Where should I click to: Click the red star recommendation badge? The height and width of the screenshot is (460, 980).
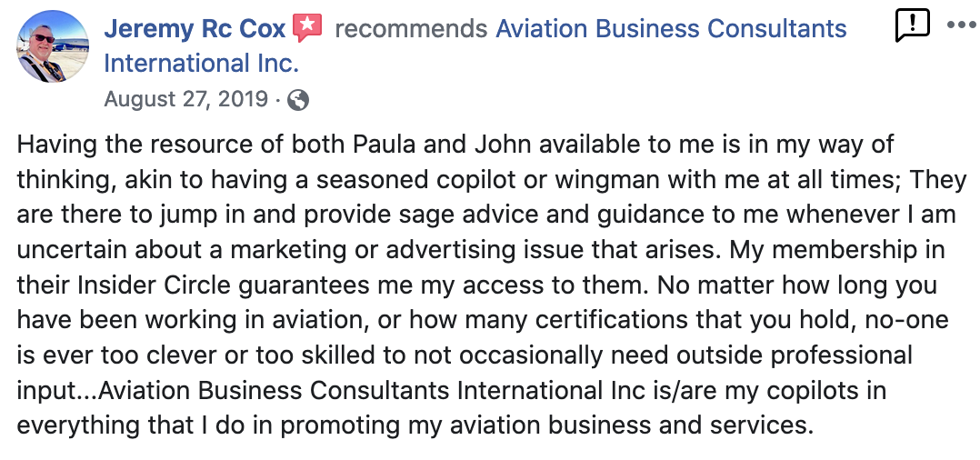tap(307, 28)
